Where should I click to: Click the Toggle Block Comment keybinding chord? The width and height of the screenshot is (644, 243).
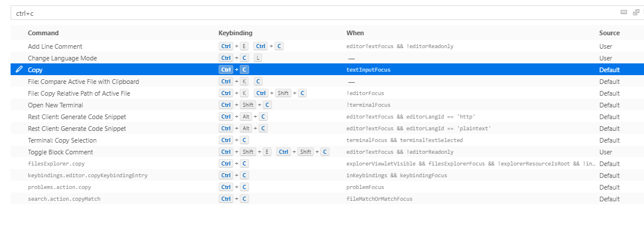point(274,152)
